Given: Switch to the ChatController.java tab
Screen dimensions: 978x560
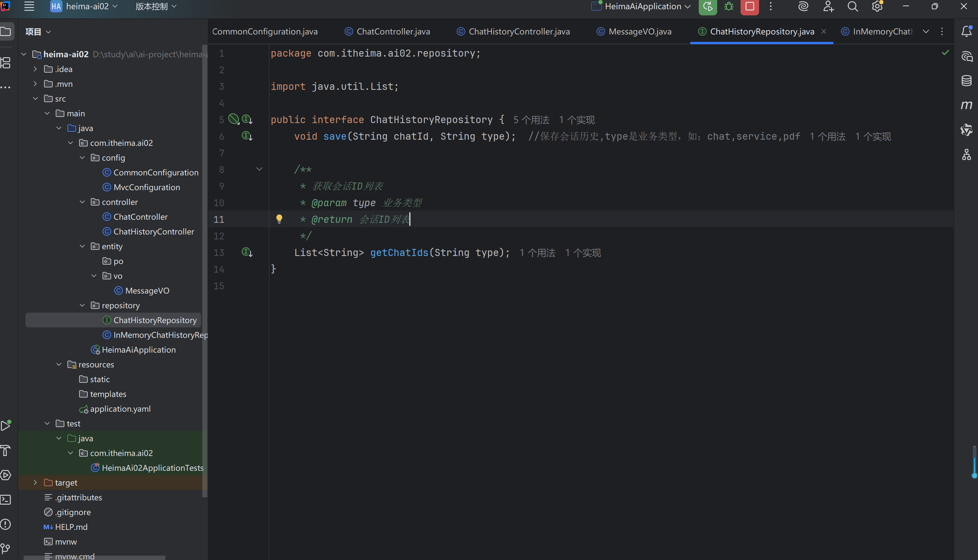Looking at the screenshot, I should (393, 31).
